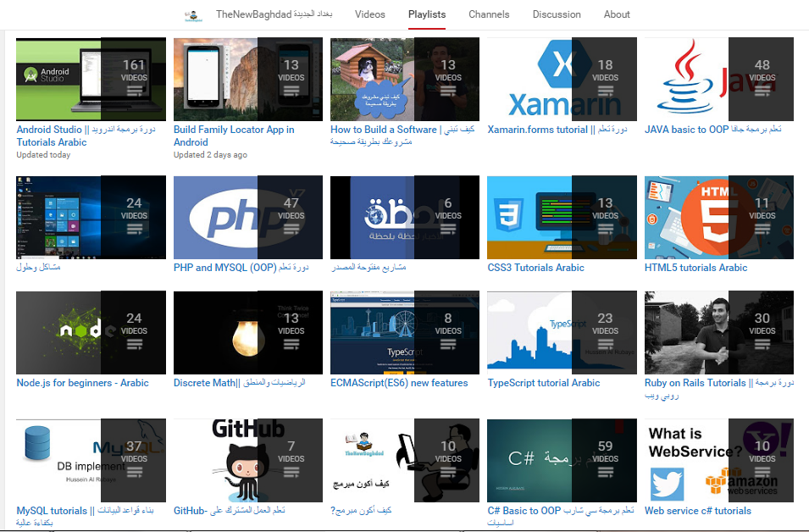The height and width of the screenshot is (532, 809).
Task: Open the Windows 10 desktop playlist thumbnail
Action: tap(91, 217)
